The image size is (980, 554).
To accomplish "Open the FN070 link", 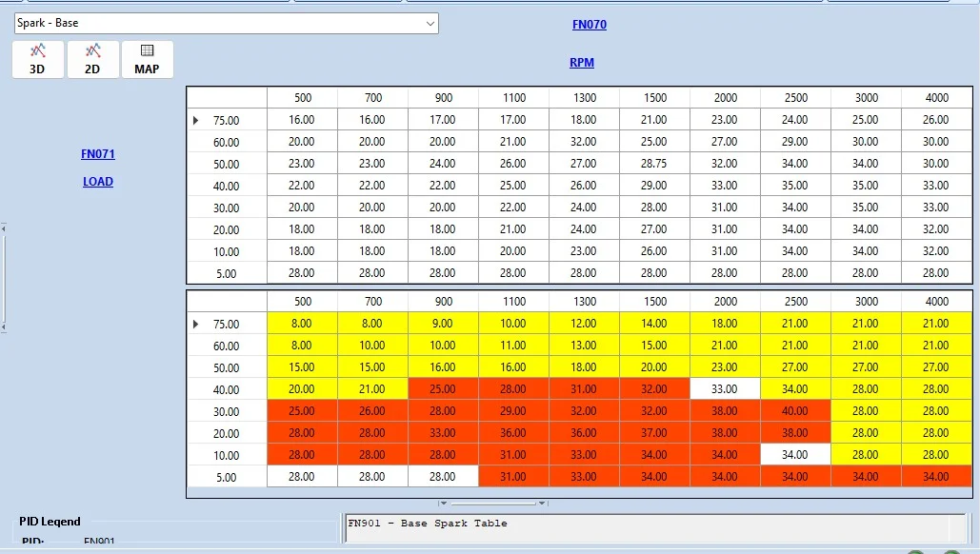I will click(x=589, y=25).
